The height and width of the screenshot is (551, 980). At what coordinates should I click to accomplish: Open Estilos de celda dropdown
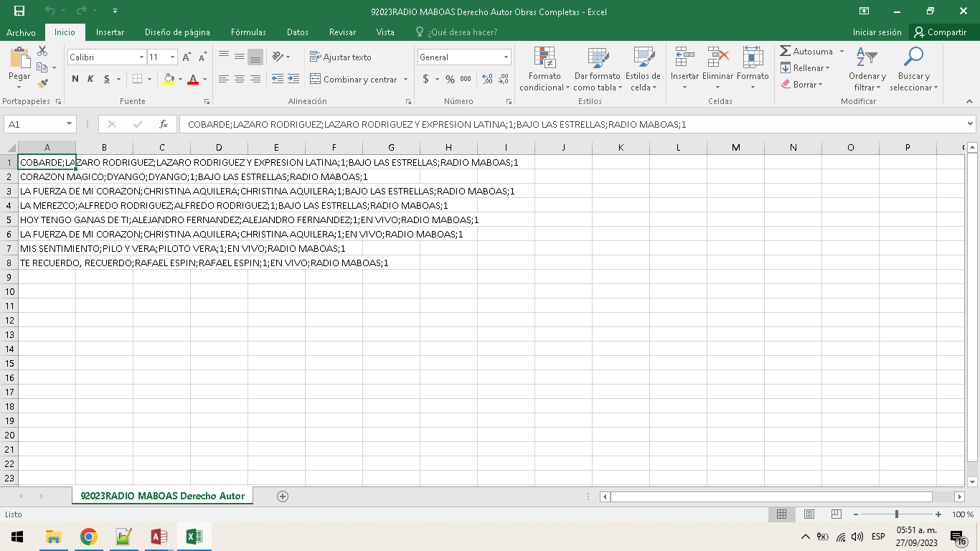644,69
